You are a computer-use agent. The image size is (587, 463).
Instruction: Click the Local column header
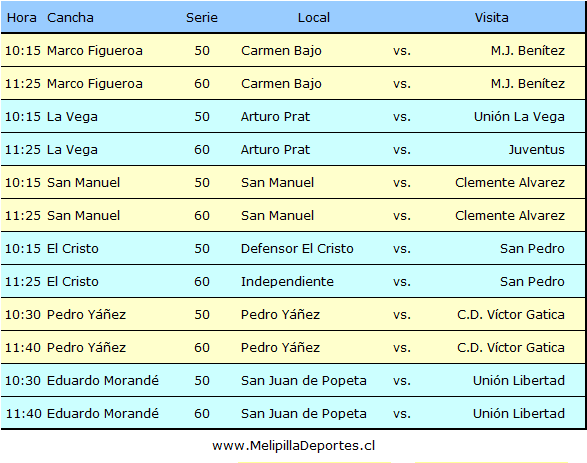coord(314,18)
